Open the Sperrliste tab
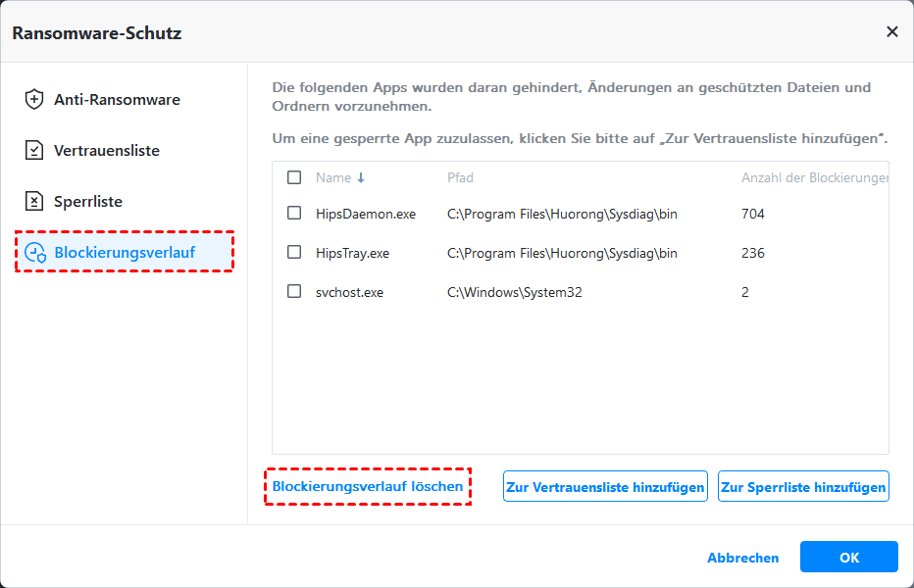The height and width of the screenshot is (588, 914). pyautogui.click(x=88, y=202)
